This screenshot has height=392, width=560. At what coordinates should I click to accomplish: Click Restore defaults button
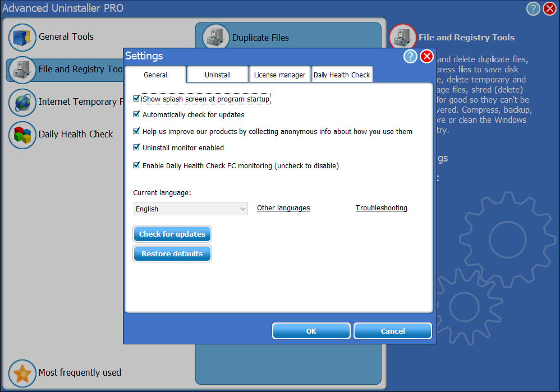pos(172,254)
